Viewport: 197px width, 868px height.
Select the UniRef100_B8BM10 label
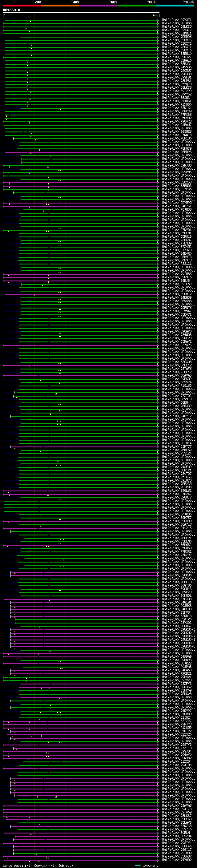click(x=177, y=54)
